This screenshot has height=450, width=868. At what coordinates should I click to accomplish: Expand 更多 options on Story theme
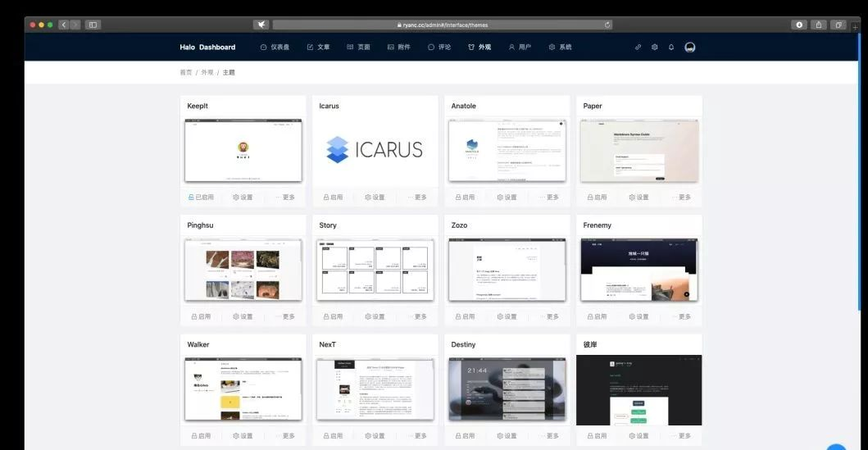tap(417, 316)
